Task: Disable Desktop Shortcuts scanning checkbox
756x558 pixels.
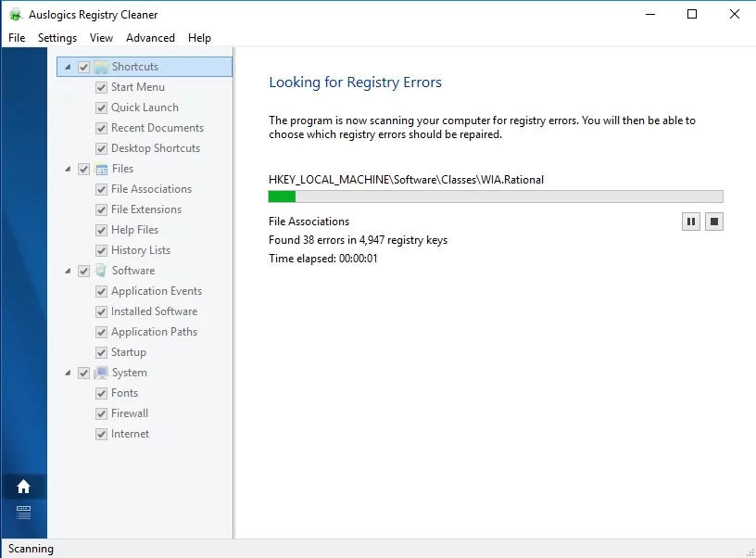Action: 101,148
